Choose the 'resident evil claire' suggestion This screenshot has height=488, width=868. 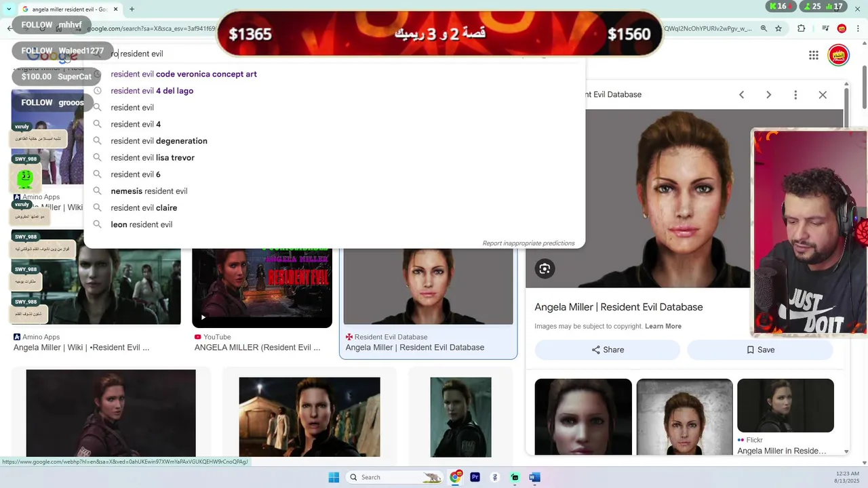click(x=144, y=207)
